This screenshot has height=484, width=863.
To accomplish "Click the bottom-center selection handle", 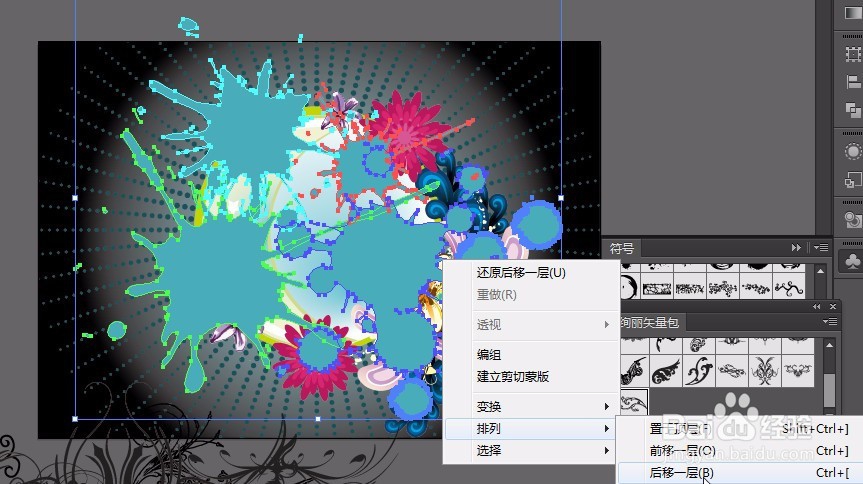I will 318,419.
